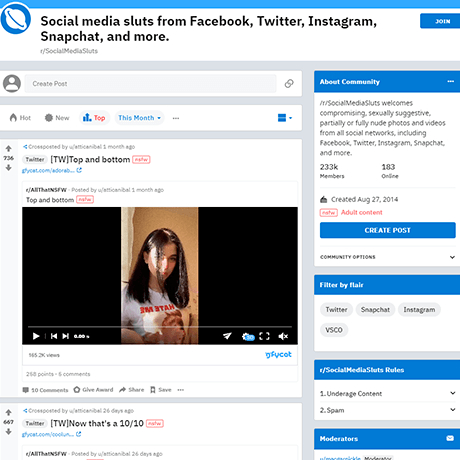Open external gfycat.com/adorab link
The image size is (460, 460).
point(52,170)
